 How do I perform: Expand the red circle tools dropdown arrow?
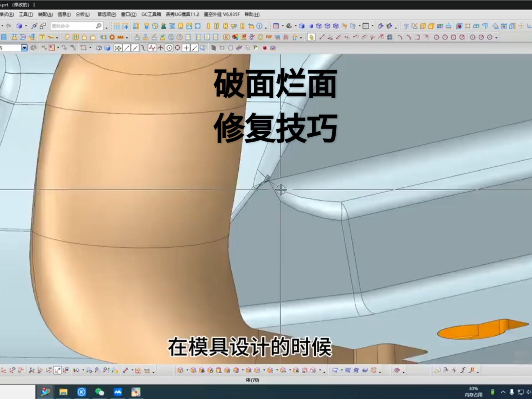point(496,37)
